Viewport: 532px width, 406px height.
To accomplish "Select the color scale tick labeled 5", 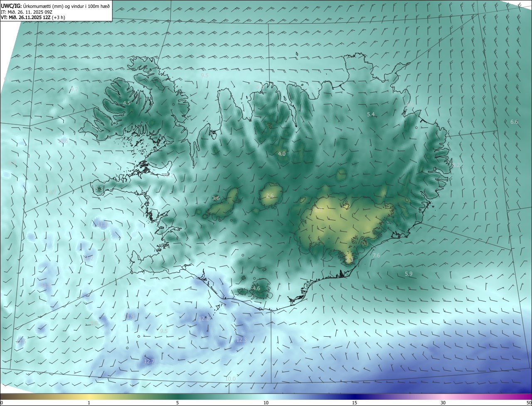I will coord(177,403).
